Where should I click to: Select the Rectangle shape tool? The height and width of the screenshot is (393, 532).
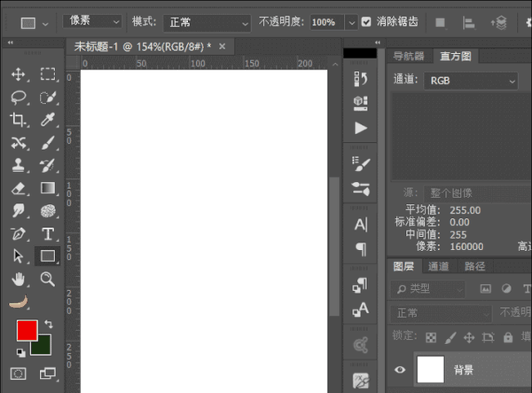click(x=48, y=255)
